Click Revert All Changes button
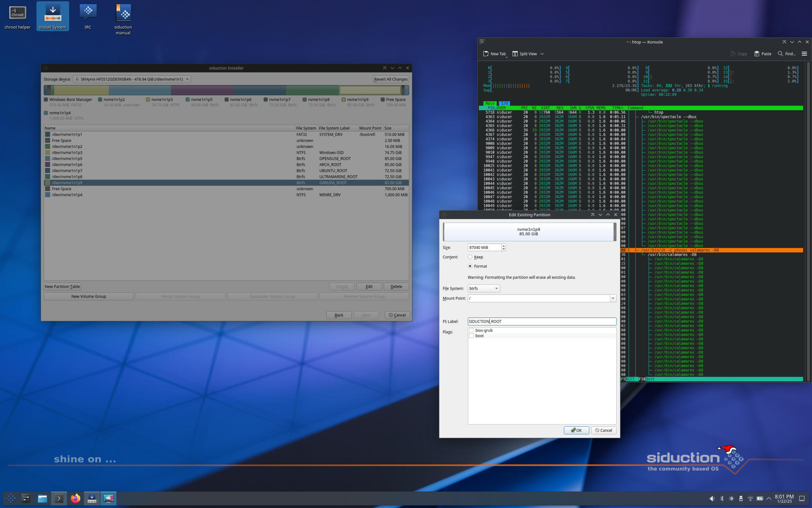Screen dimensions: 812x508 (391, 79)
